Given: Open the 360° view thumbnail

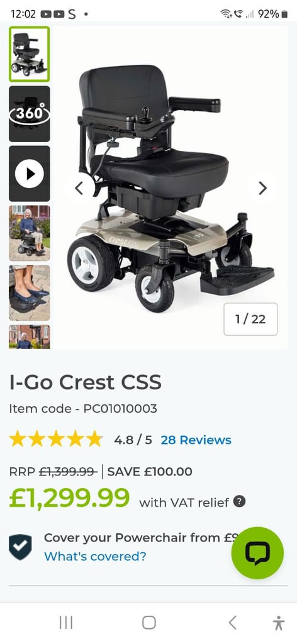Looking at the screenshot, I should (30, 114).
